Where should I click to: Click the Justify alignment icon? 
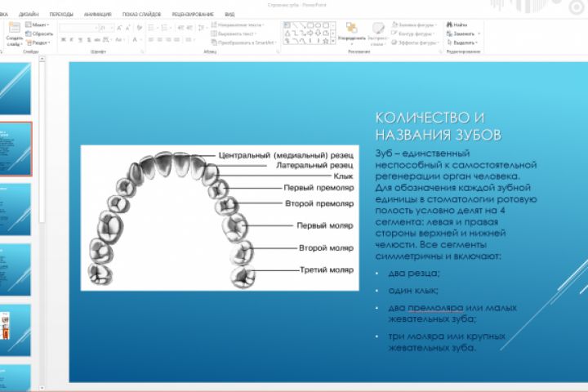click(177, 40)
